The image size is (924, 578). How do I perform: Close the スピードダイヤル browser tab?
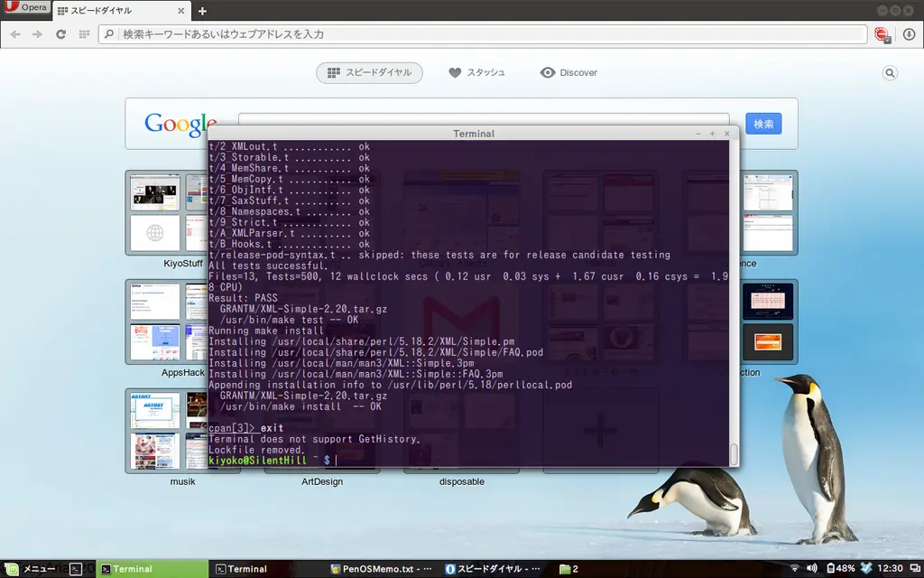click(x=180, y=11)
